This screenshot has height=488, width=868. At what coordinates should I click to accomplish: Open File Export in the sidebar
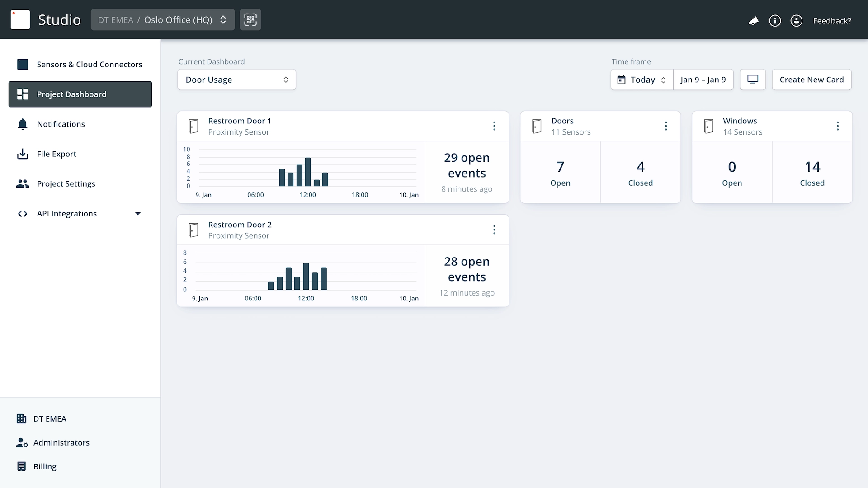click(x=57, y=154)
